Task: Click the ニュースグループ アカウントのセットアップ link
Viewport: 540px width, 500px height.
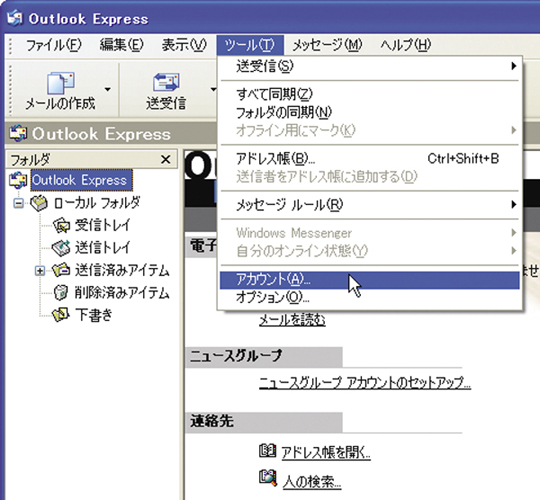Action: coord(365,383)
